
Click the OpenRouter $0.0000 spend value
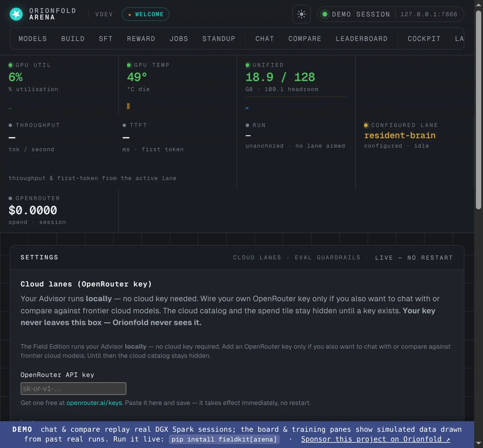pos(33,210)
